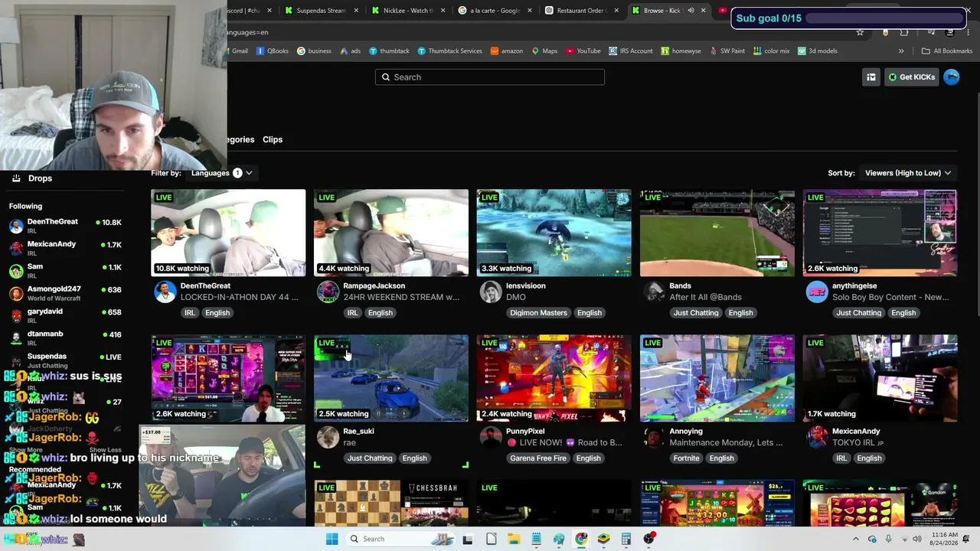Click the Rae_suki channel avatar
Screen dimensions: 980x551
pos(328,437)
